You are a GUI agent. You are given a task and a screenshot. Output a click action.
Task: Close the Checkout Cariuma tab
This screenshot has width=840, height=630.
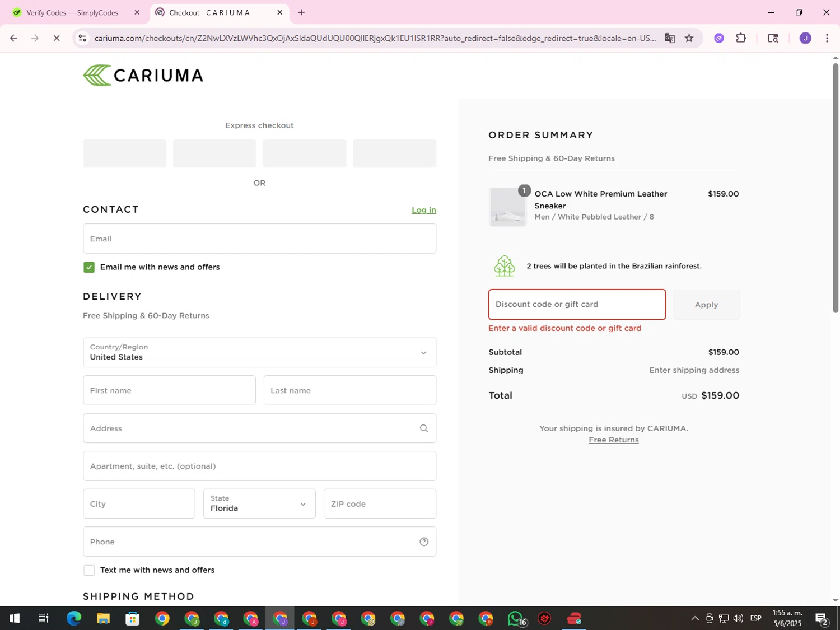tap(280, 12)
